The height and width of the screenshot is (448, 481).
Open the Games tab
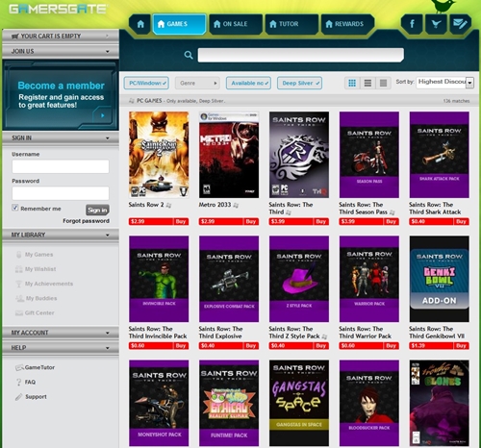pos(179,24)
